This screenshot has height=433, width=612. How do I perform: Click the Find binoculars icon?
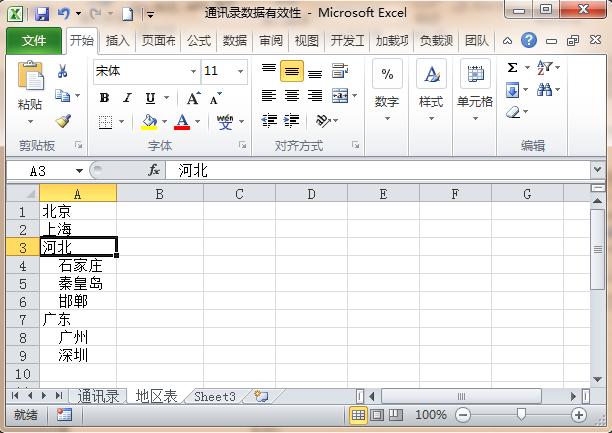pyautogui.click(x=544, y=90)
